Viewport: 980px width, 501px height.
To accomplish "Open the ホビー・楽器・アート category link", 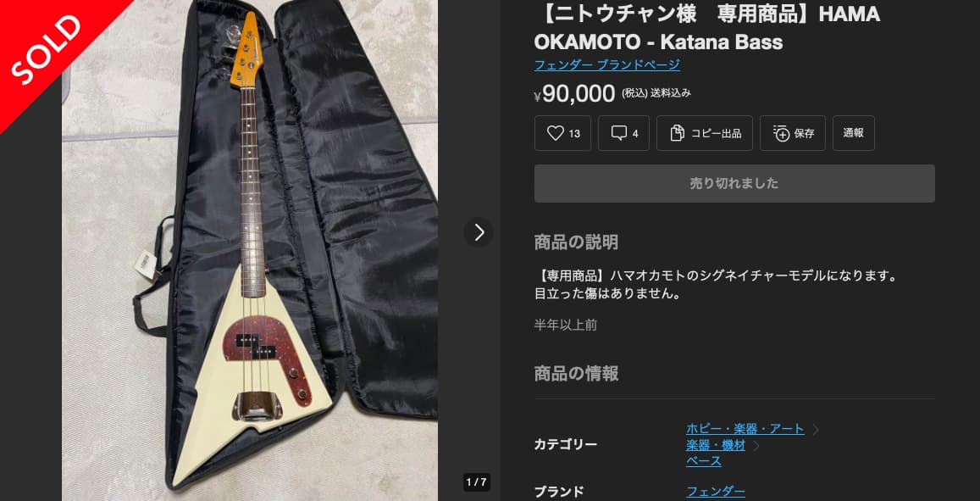I will point(745,429).
